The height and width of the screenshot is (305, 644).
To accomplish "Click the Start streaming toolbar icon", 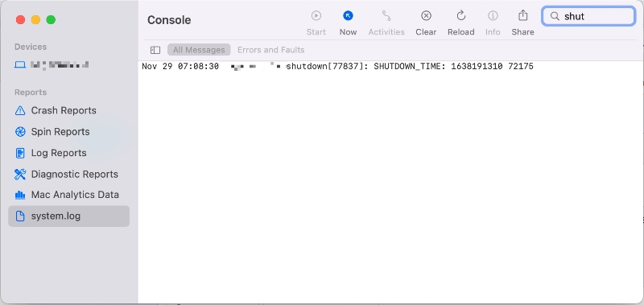I will tap(316, 16).
